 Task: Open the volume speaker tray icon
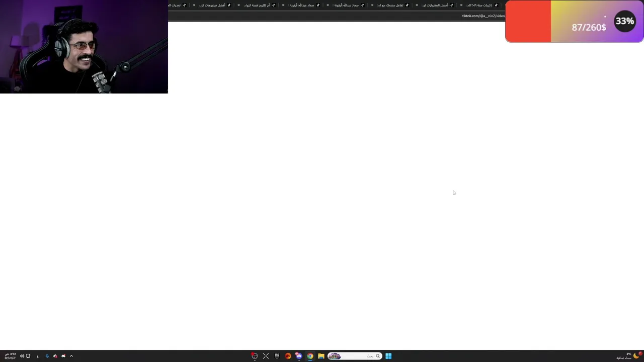pyautogui.click(x=22, y=356)
